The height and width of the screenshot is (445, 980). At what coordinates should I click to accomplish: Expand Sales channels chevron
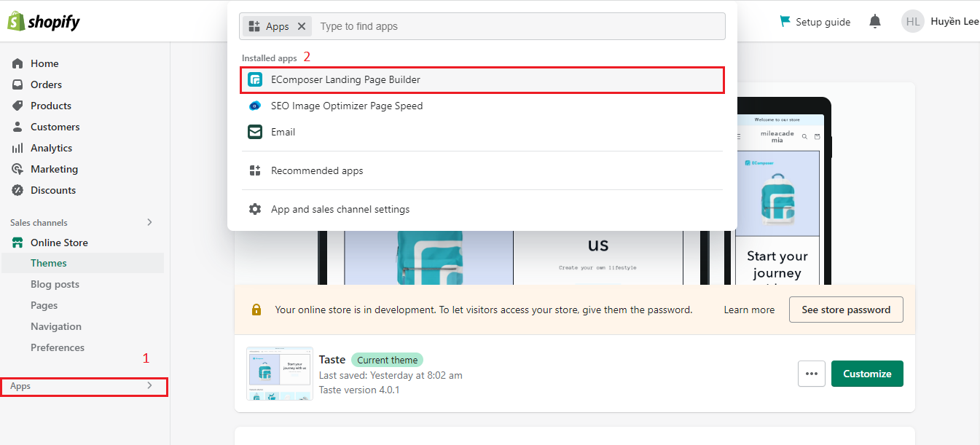(x=150, y=222)
